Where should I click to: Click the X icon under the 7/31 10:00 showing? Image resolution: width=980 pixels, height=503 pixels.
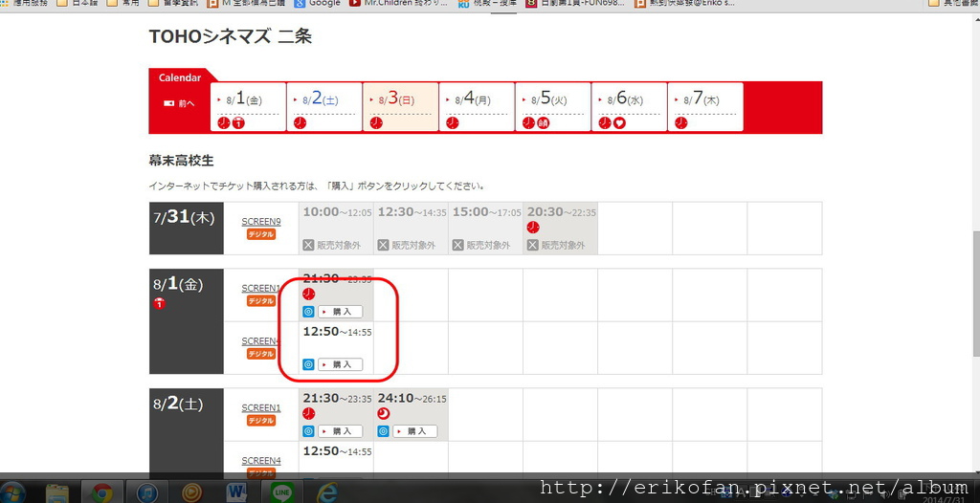point(308,246)
